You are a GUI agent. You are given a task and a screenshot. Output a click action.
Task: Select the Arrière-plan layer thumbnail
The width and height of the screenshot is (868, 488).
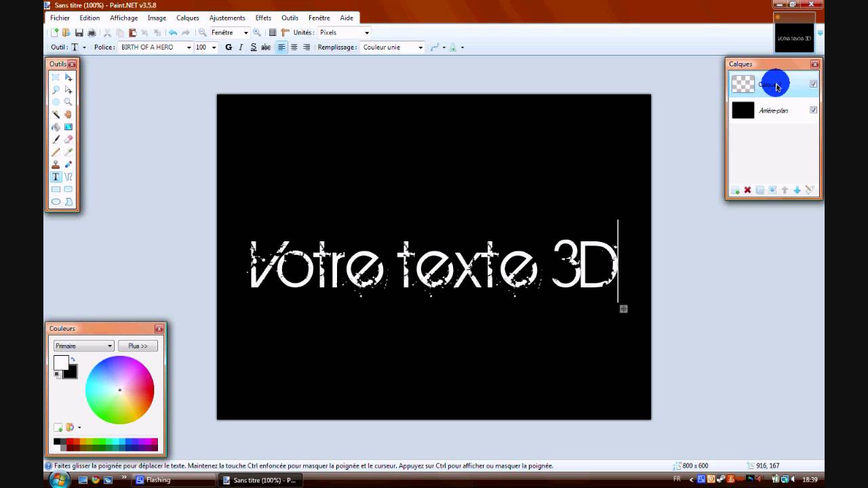743,110
